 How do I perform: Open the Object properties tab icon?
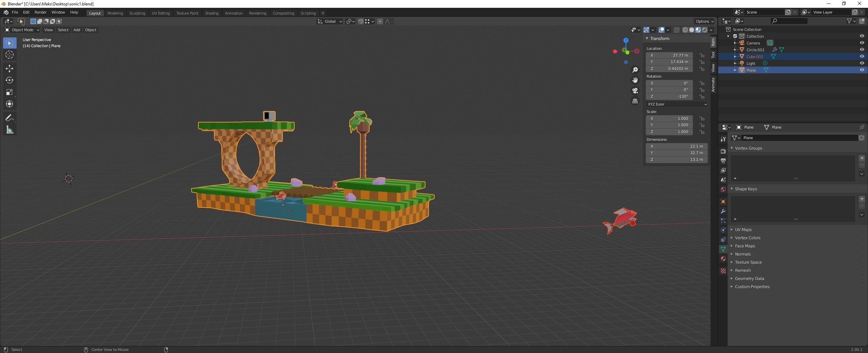[723, 202]
